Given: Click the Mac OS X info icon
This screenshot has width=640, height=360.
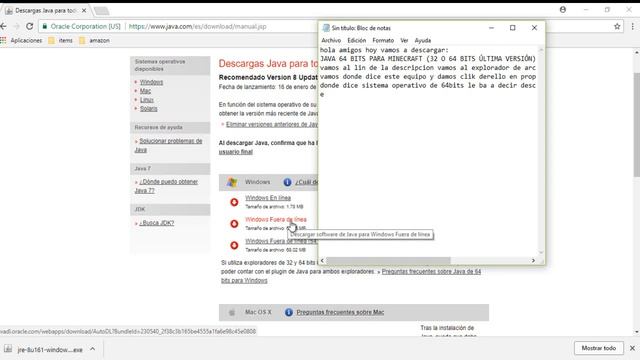Looking at the screenshot, I should click(289, 312).
